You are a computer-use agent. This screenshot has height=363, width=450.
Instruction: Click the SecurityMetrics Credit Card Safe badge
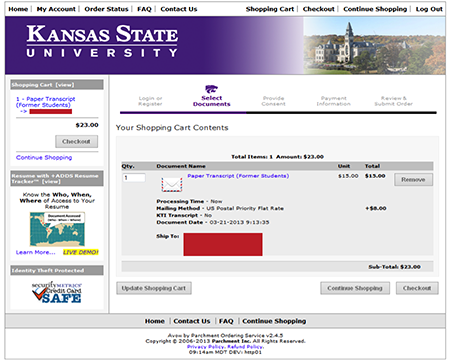tap(57, 292)
